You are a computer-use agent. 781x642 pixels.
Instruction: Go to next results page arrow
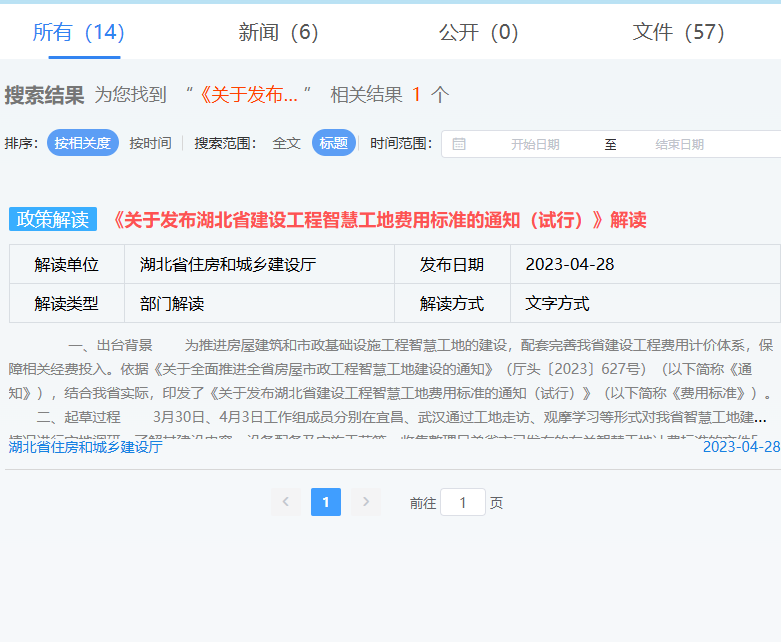point(366,502)
